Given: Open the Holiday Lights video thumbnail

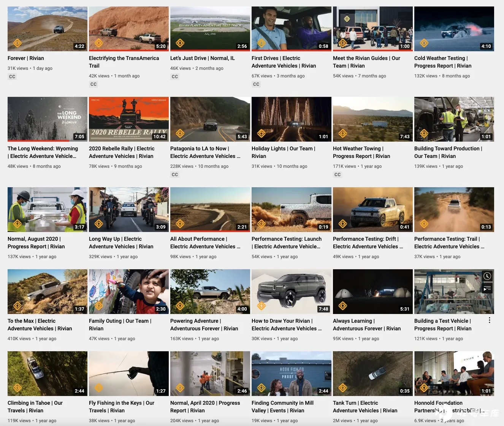Looking at the screenshot, I should point(292,119).
